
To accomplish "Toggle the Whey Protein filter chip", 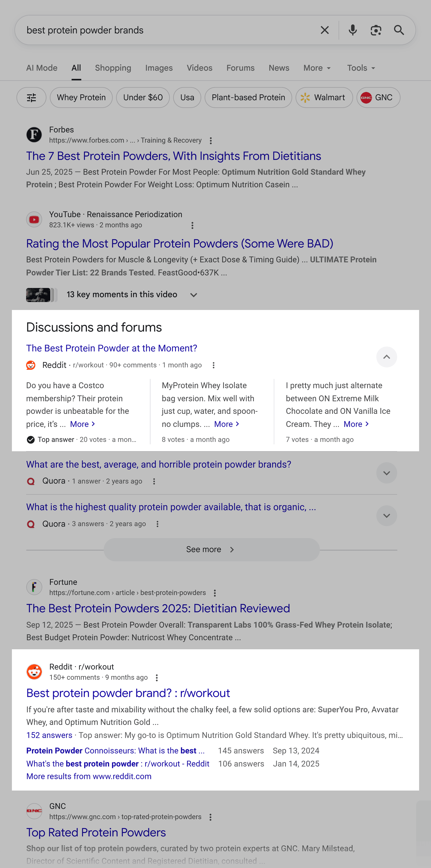I will 81,98.
